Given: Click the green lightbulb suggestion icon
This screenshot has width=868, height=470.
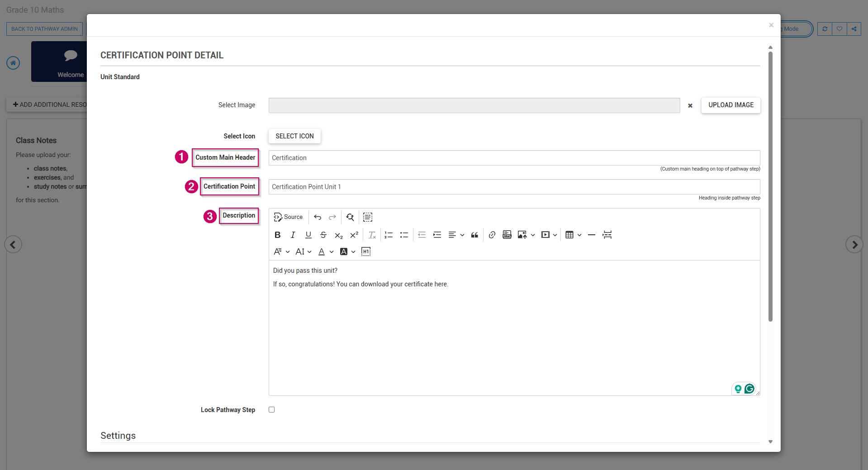Looking at the screenshot, I should pos(738,389).
